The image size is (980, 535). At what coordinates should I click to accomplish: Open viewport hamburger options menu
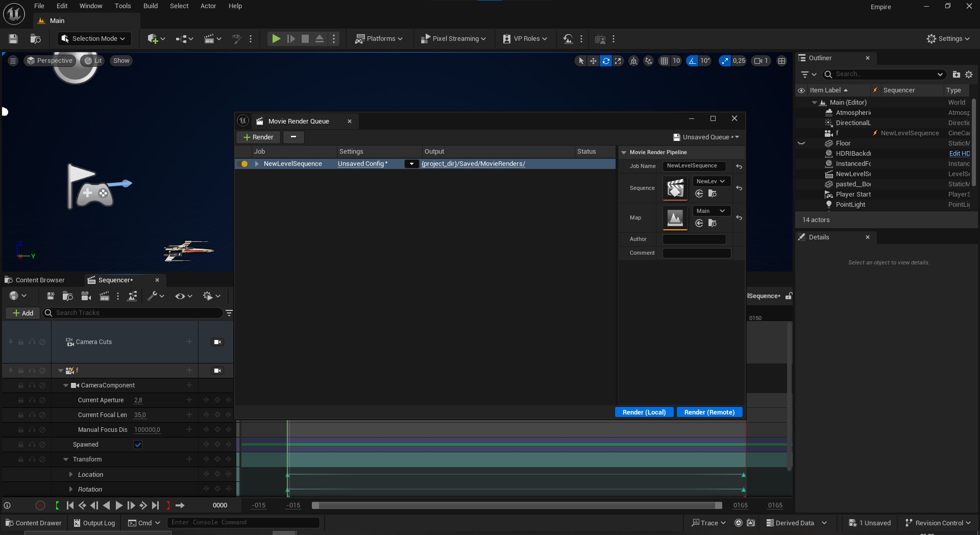pyautogui.click(x=13, y=61)
